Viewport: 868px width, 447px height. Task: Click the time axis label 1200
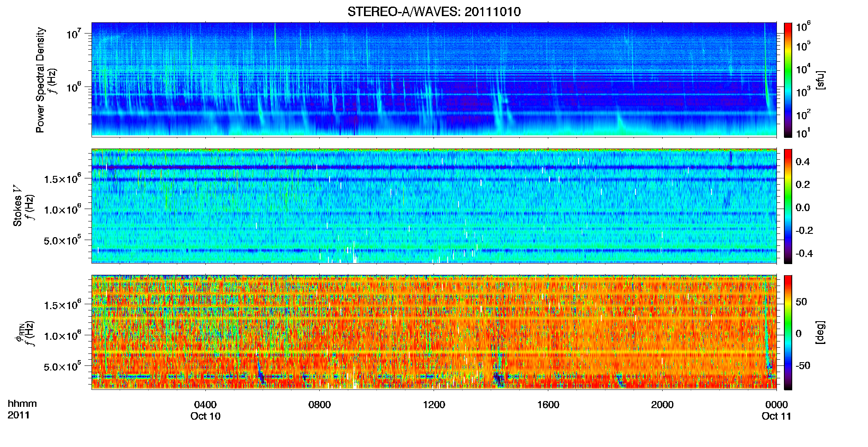pos(434,405)
